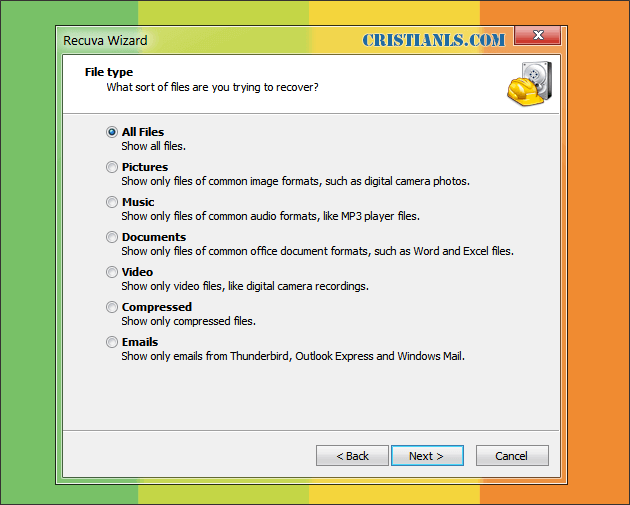Close the Recuva Wizard window
Viewport: 630px width, 505px height.
(538, 35)
